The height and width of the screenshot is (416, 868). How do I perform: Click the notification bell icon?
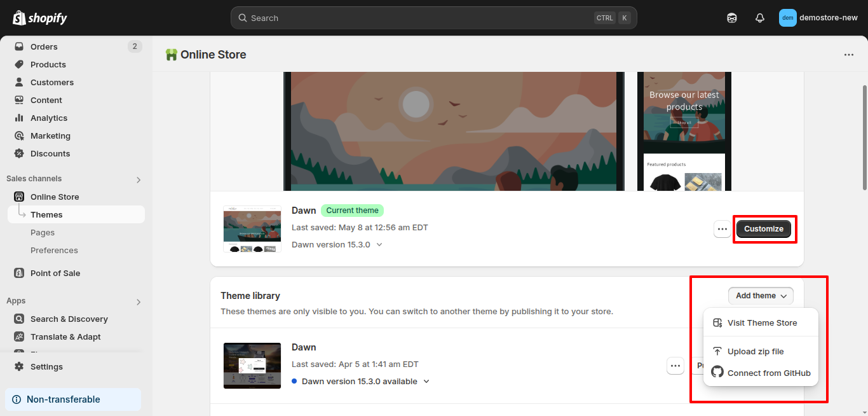(x=759, y=17)
